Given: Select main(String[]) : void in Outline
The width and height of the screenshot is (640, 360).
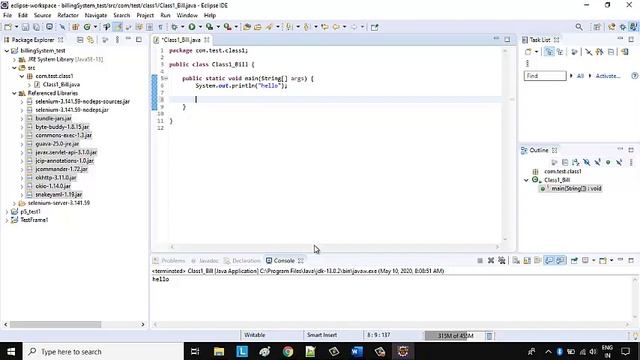Looking at the screenshot, I should pyautogui.click(x=576, y=189).
